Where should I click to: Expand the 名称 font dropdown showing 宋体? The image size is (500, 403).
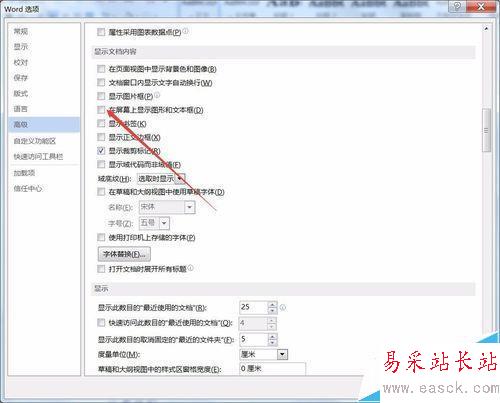tap(189, 207)
